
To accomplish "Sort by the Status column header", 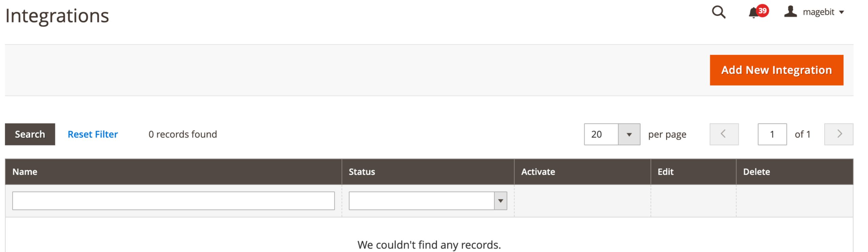I will [362, 172].
